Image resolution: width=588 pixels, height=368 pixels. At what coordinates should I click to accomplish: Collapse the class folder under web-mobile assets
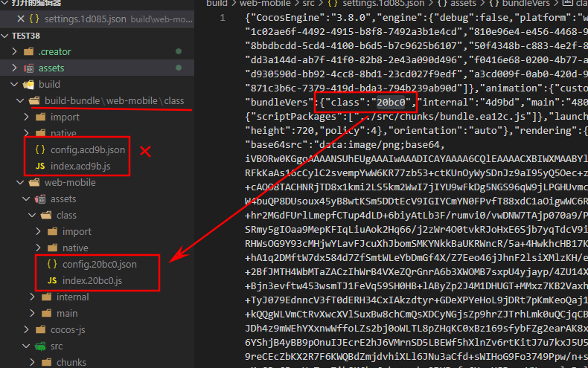pyautogui.click(x=32, y=215)
